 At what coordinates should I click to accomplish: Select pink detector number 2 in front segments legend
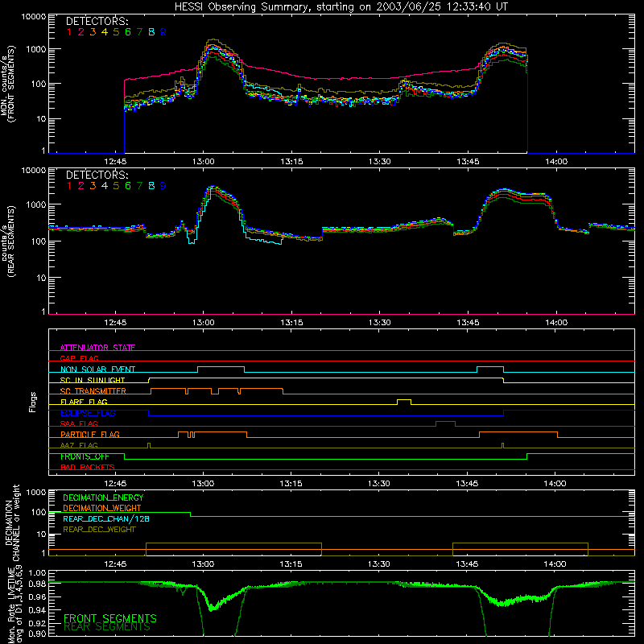pos(81,32)
